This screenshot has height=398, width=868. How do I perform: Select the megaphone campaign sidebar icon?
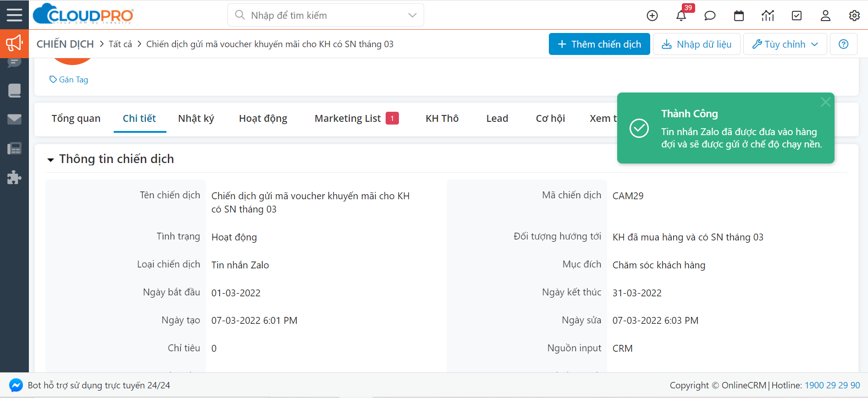(x=14, y=44)
